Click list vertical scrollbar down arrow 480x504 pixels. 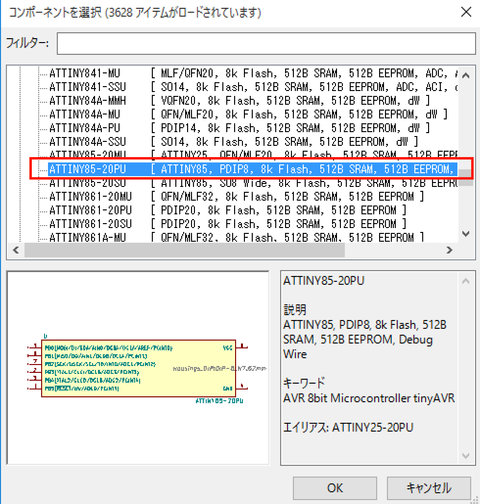coord(466,234)
